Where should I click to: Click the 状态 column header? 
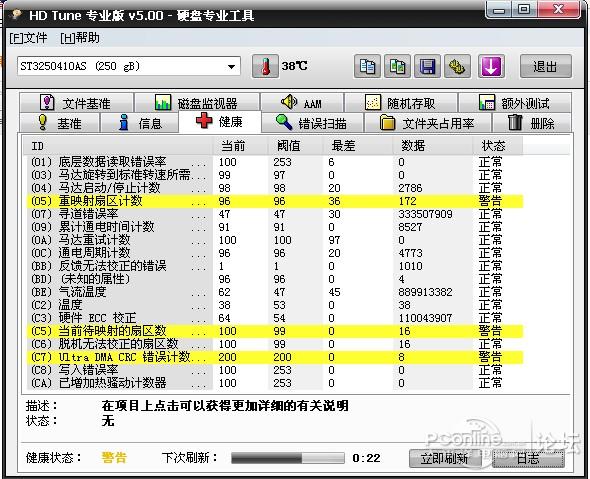pos(498,146)
